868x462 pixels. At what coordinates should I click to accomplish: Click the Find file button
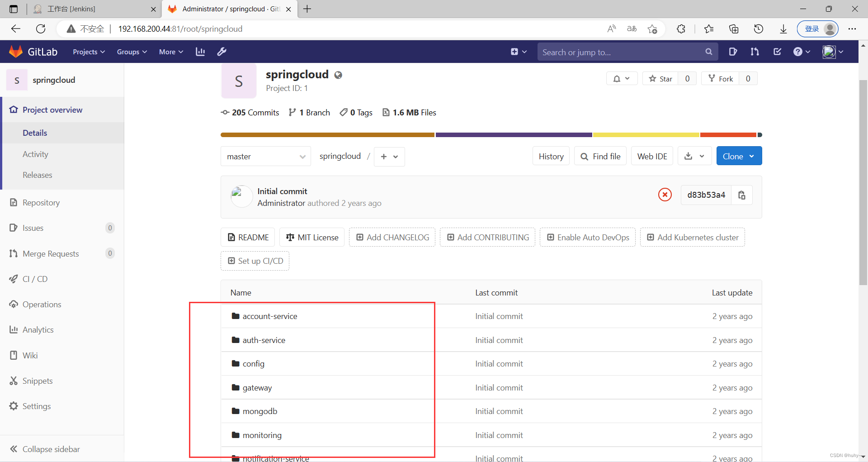point(600,156)
